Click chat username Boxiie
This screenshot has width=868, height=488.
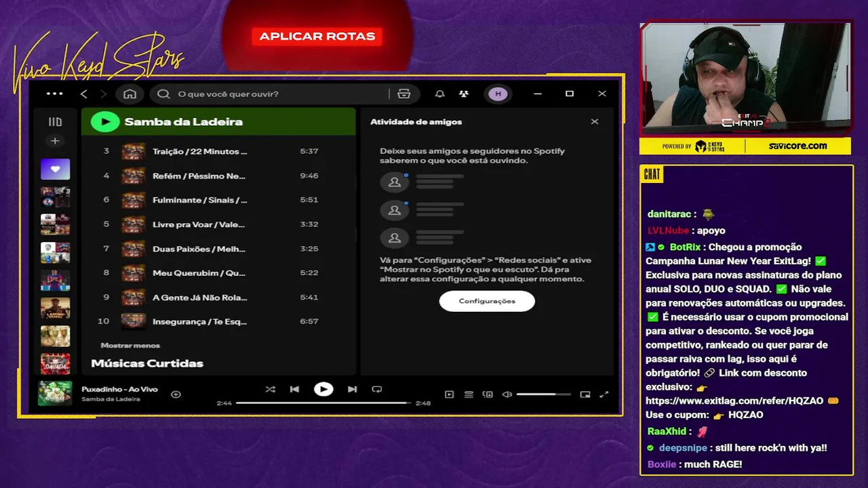tap(662, 464)
